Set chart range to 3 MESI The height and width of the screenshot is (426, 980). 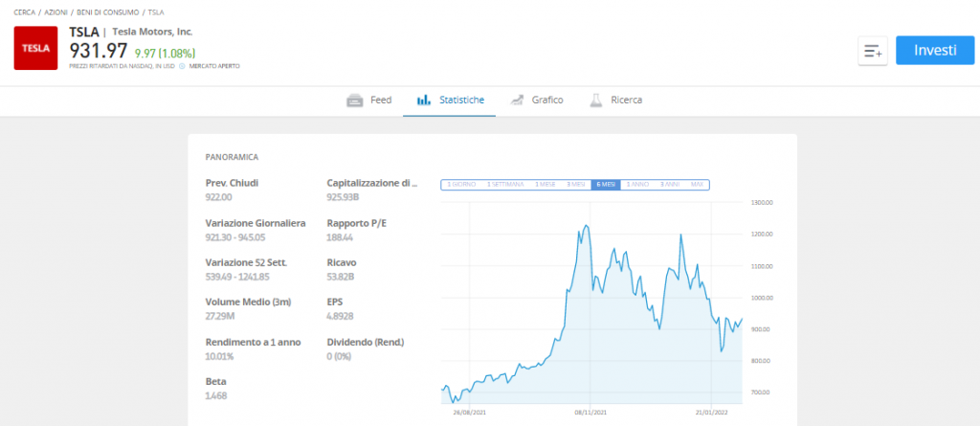coord(575,185)
